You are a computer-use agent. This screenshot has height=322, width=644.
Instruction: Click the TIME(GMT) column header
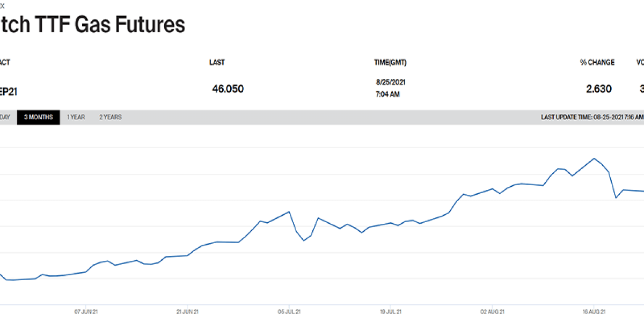pyautogui.click(x=390, y=62)
